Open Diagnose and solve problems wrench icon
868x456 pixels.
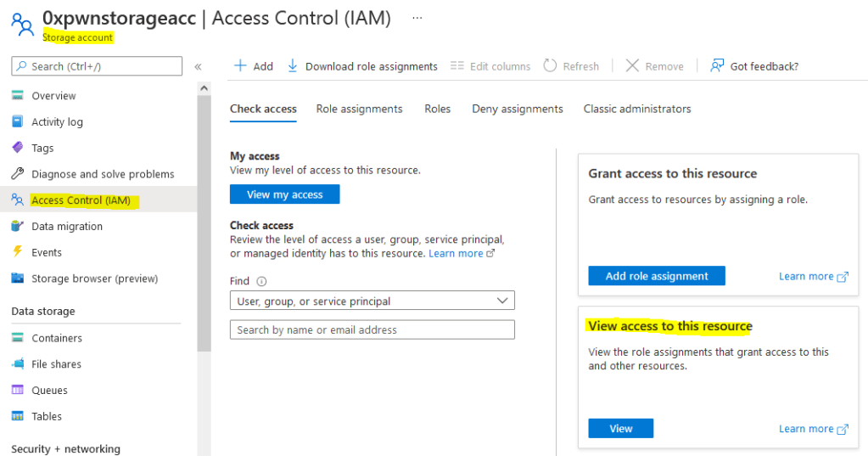tap(18, 174)
